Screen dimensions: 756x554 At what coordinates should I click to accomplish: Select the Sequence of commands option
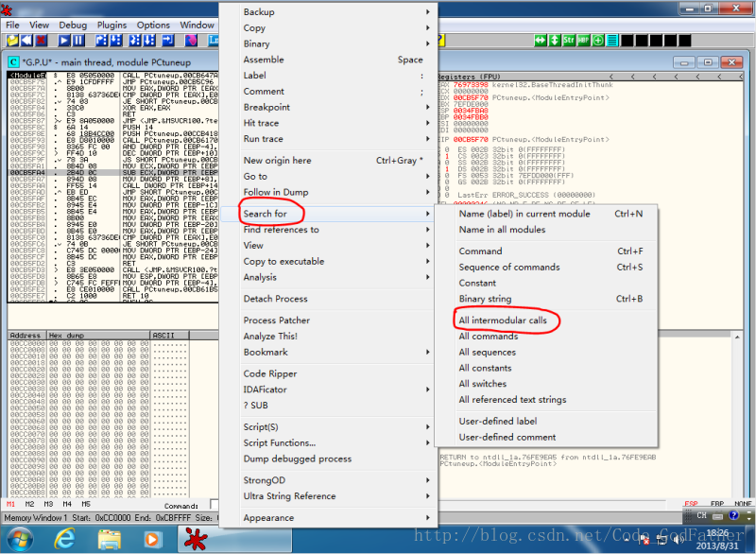(509, 268)
